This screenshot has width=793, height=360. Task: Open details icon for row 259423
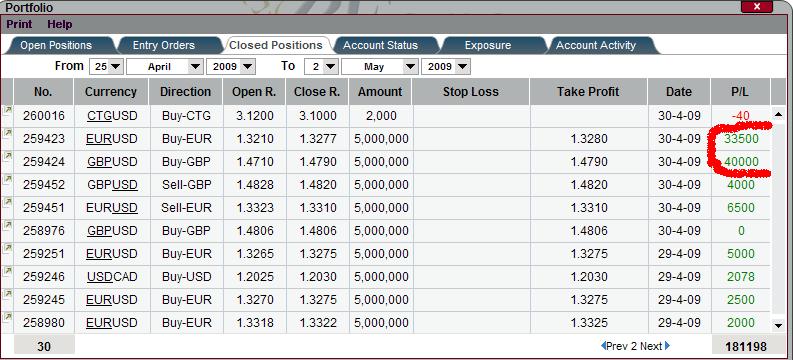click(7, 133)
